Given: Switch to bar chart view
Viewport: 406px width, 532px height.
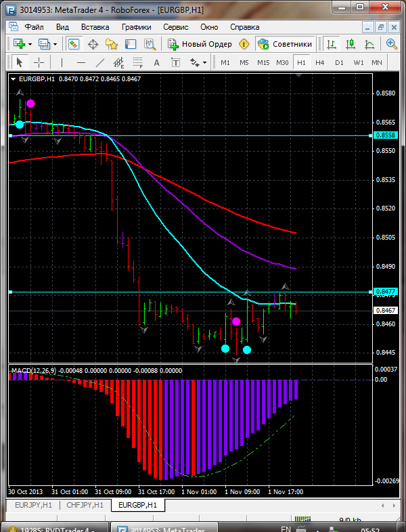Looking at the screenshot, I should [331, 44].
